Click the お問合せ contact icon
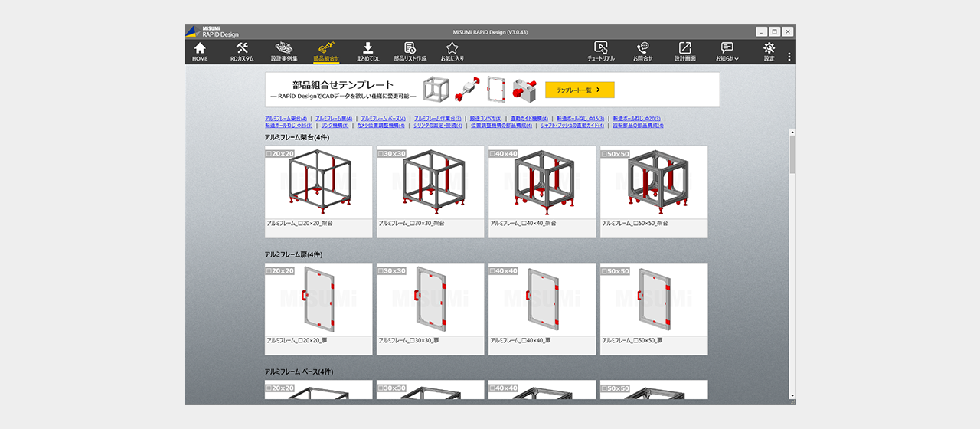Viewport: 980px width, 429px height. pos(643,51)
